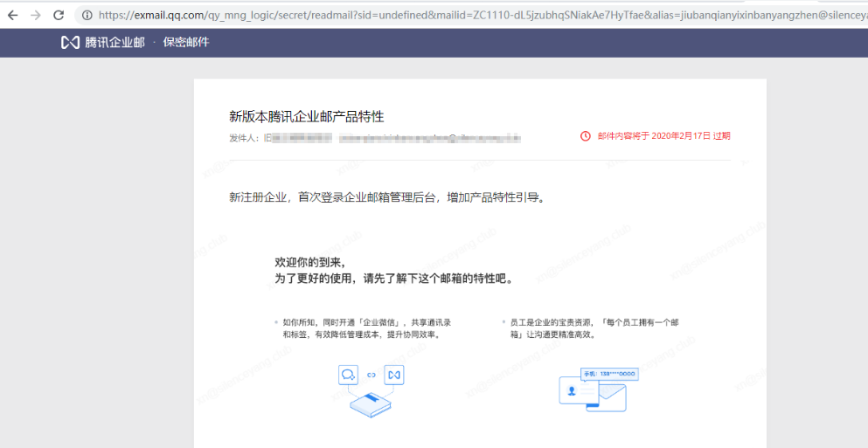Click the contact card person icon

pos(572,391)
